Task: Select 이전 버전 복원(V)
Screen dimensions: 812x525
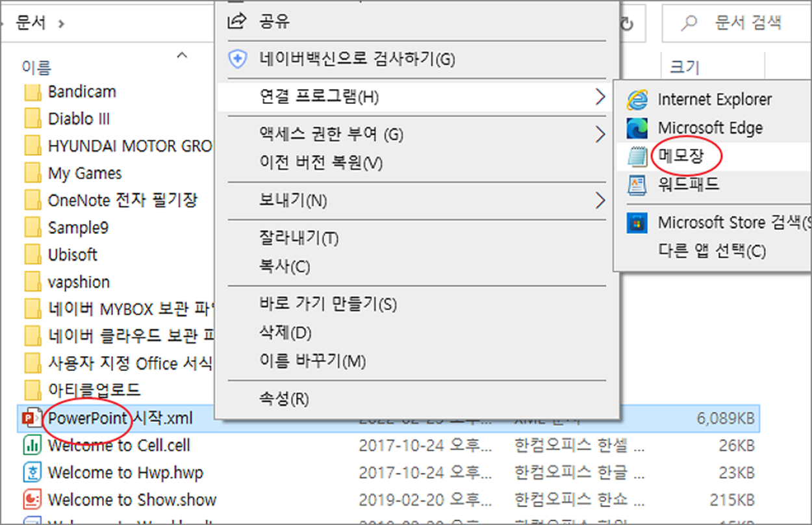Action: (321, 162)
